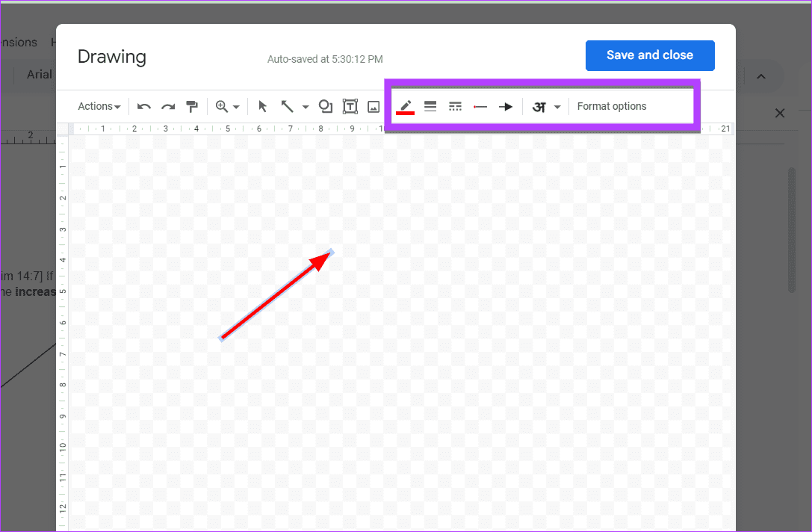Click the Undo icon
Image resolution: width=812 pixels, height=532 pixels.
tap(144, 107)
